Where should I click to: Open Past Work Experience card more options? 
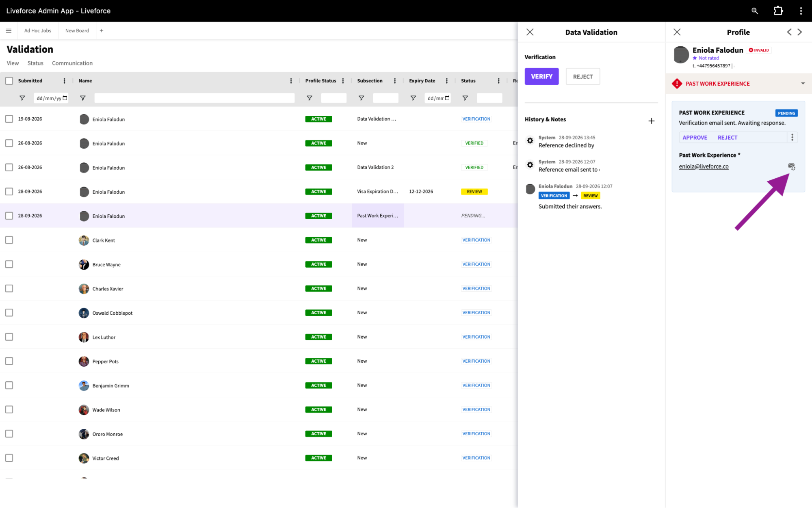pos(792,137)
